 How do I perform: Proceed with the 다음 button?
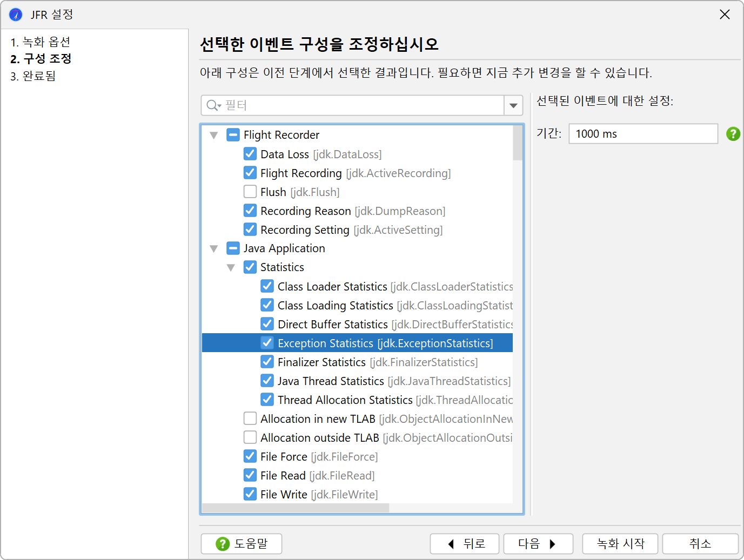tap(538, 544)
